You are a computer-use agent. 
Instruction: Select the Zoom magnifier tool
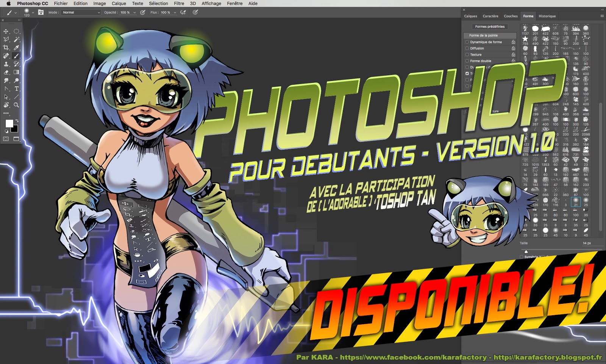click(17, 105)
